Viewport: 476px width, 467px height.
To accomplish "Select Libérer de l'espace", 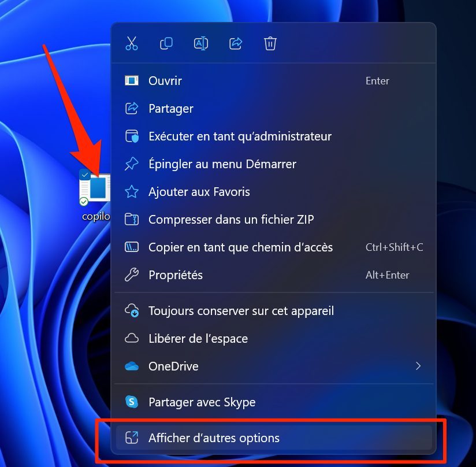I will (273, 338).
